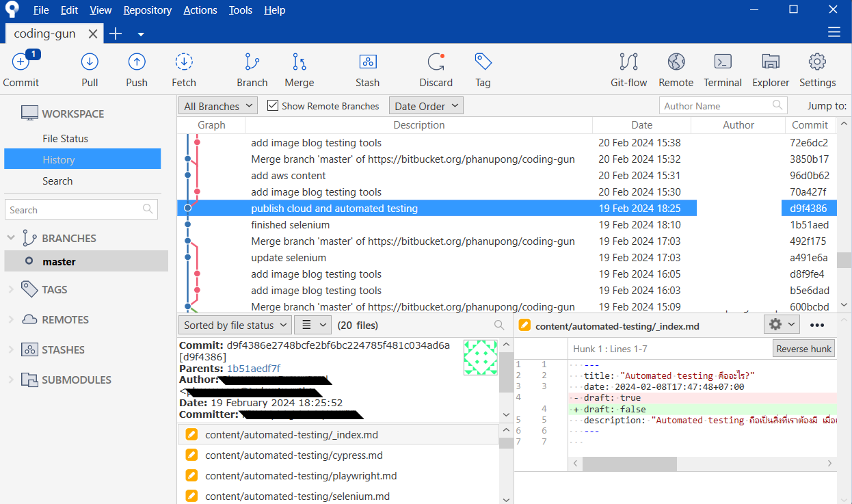The width and height of the screenshot is (852, 504).
Task: Click the diff horizontal scrollbar thumb
Action: coord(629,464)
